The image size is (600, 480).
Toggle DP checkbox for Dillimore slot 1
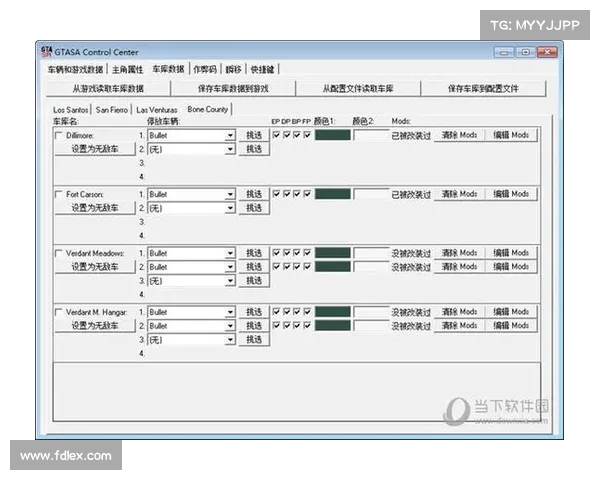(x=287, y=135)
